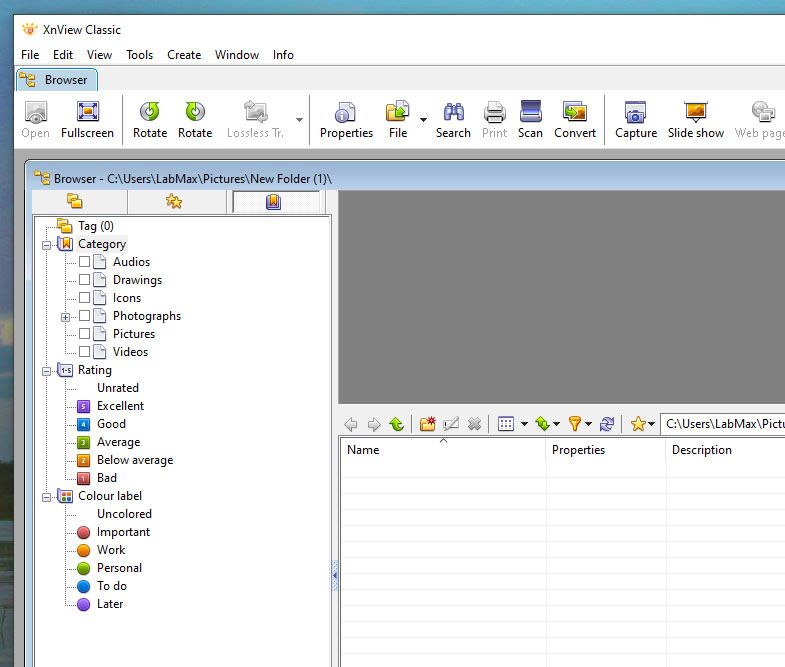Switch to the folders tree tab
Screen dimensions: 785x667
[x=75, y=201]
